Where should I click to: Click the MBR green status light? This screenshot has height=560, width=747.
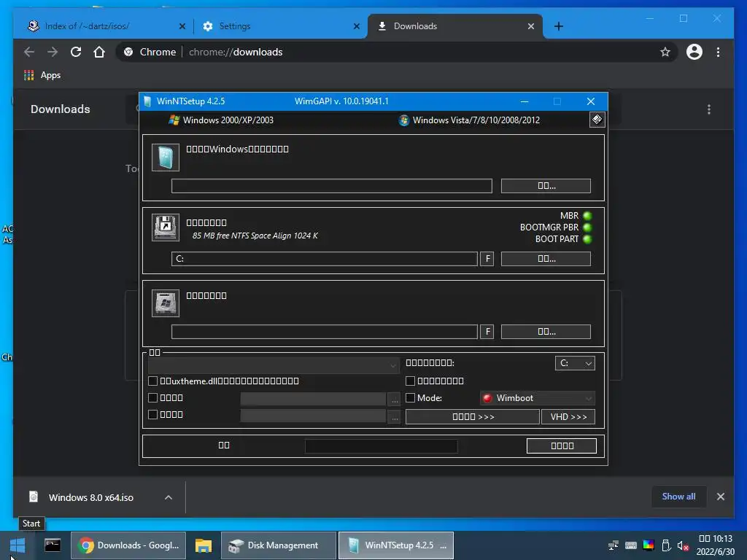[587, 216]
